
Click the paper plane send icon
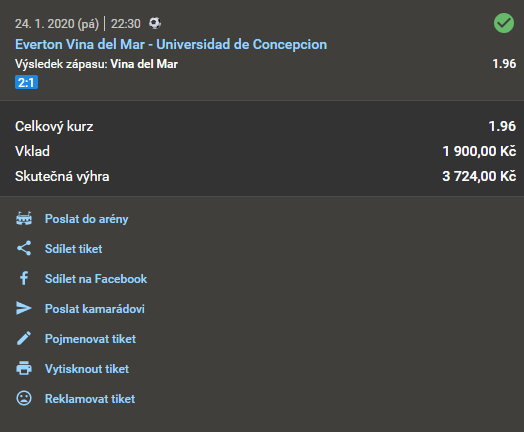24,308
